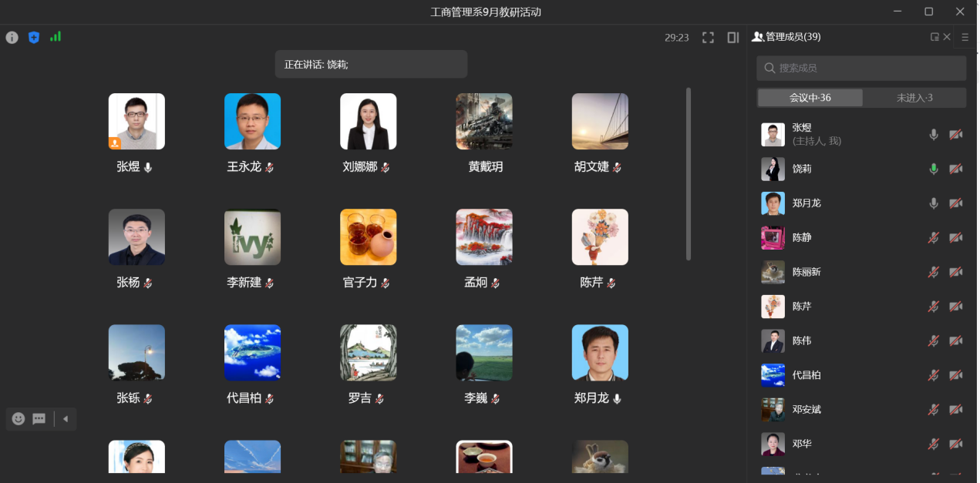The height and width of the screenshot is (483, 980).
Task: Close the 管理成员 members panel
Action: click(x=947, y=37)
